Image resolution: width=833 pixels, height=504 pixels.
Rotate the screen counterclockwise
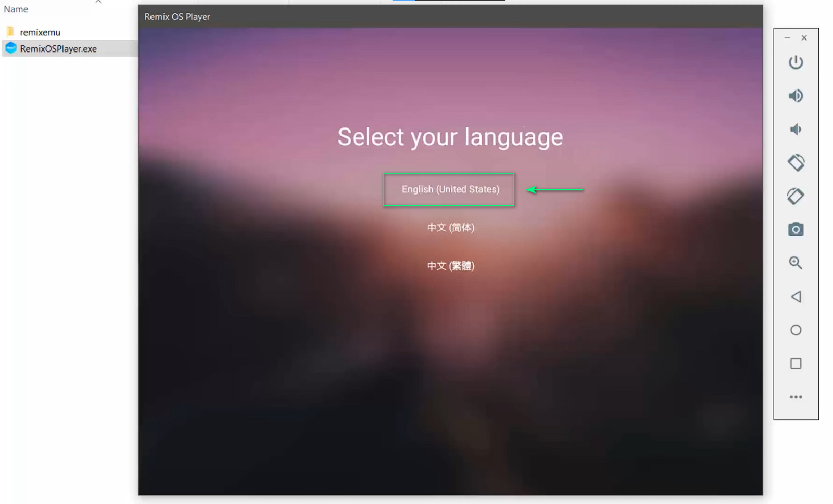pos(796,162)
